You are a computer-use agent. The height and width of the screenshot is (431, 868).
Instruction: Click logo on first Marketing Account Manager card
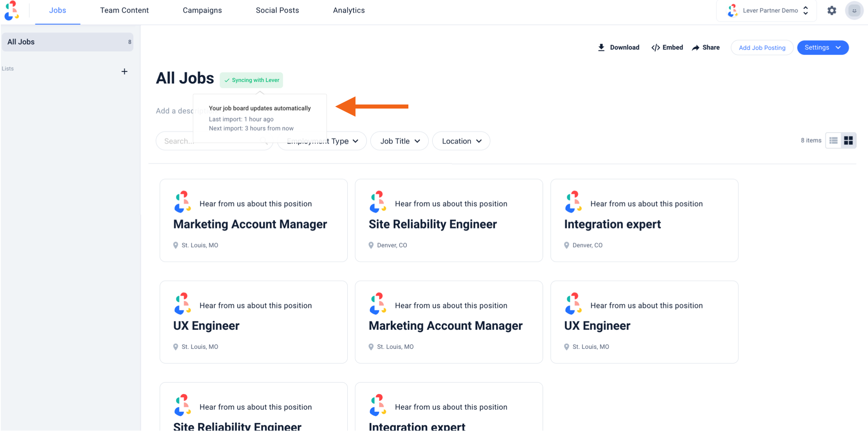183,202
